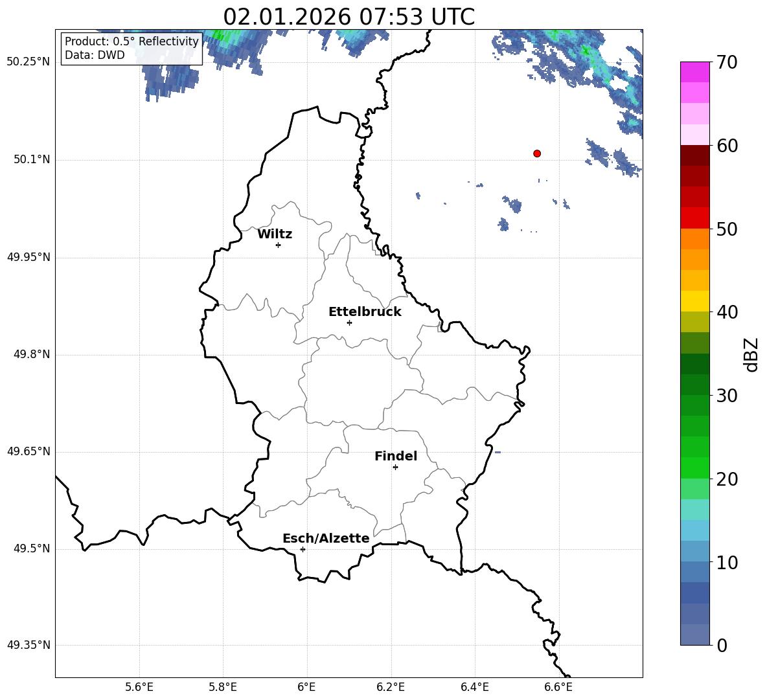
Task: Click the colorbar tick label 10
Action: coord(726,563)
